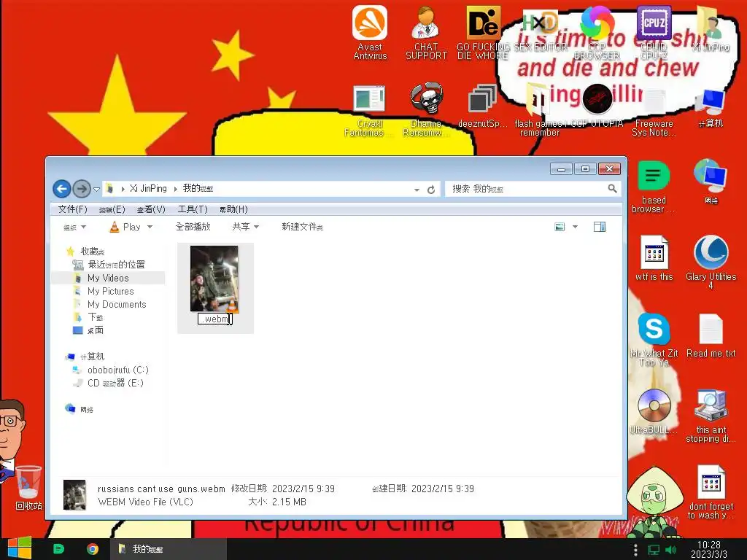Screen dimensions: 747x560
Task: Open the Network desktop icon with globe
Action: click(x=711, y=182)
